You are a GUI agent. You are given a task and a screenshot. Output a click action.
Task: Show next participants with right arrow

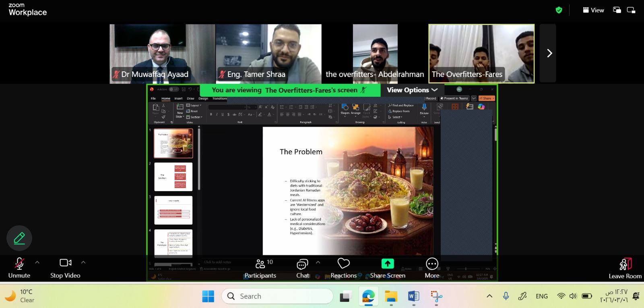click(549, 53)
